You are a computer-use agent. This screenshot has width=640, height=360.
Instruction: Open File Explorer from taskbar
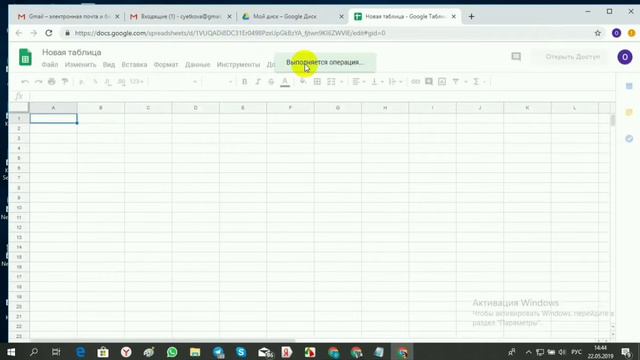tap(195, 352)
